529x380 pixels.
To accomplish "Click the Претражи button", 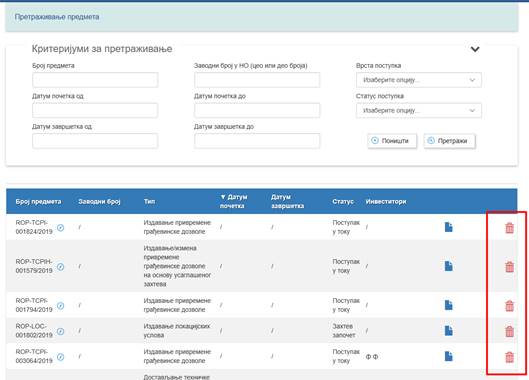I will 450,141.
